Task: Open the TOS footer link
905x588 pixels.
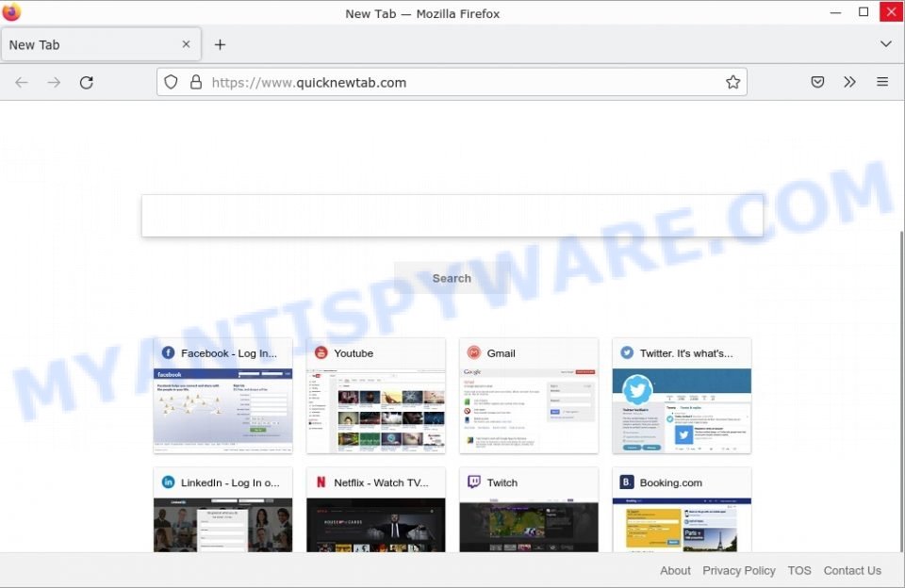Action: (x=799, y=570)
